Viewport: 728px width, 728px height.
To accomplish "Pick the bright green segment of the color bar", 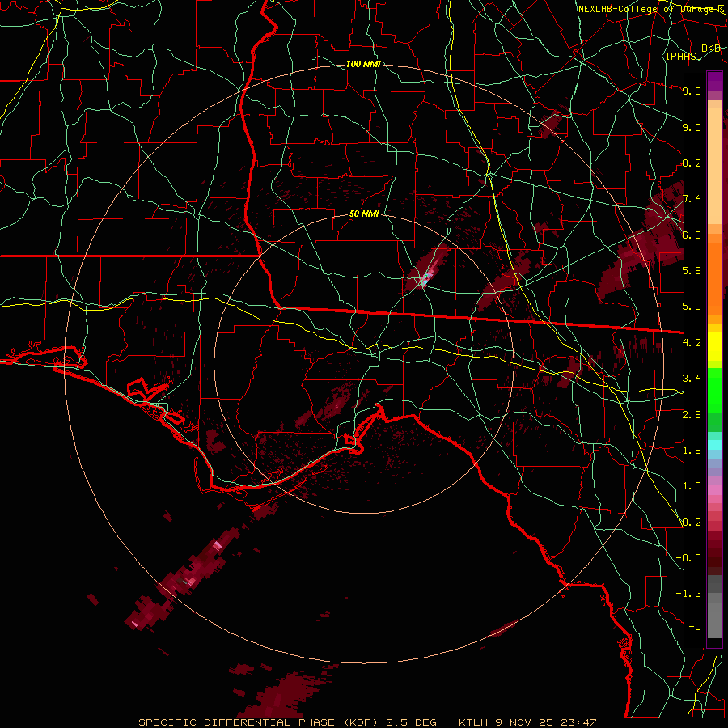I will tap(714, 390).
